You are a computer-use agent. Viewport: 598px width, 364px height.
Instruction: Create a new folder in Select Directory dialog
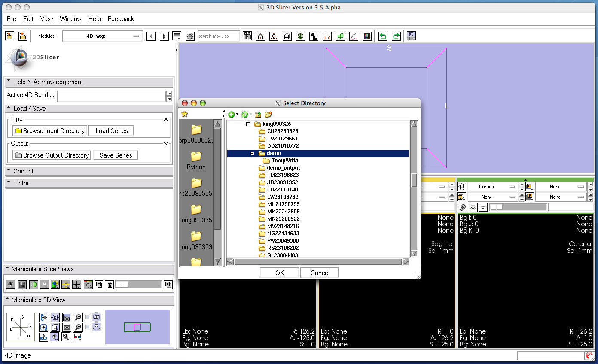[x=268, y=115]
